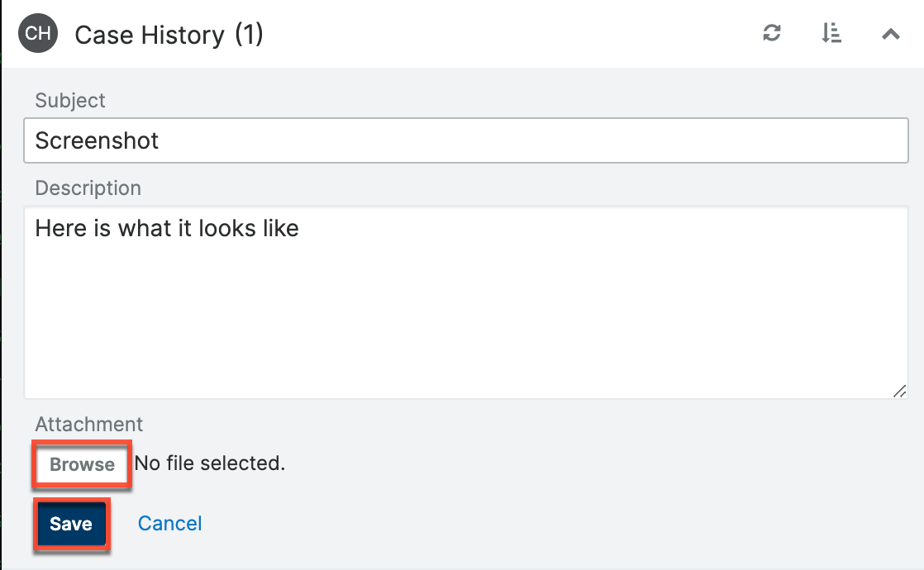Image resolution: width=924 pixels, height=570 pixels.
Task: Open the file picker with Browse
Action: tap(82, 464)
